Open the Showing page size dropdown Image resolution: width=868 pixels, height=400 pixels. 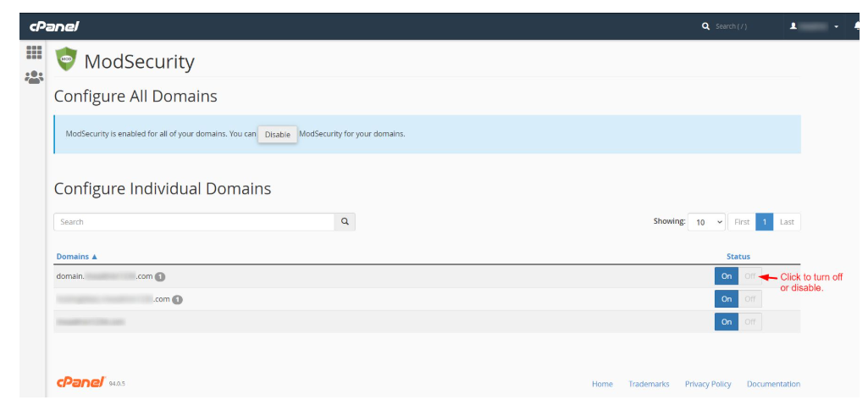[x=706, y=222]
